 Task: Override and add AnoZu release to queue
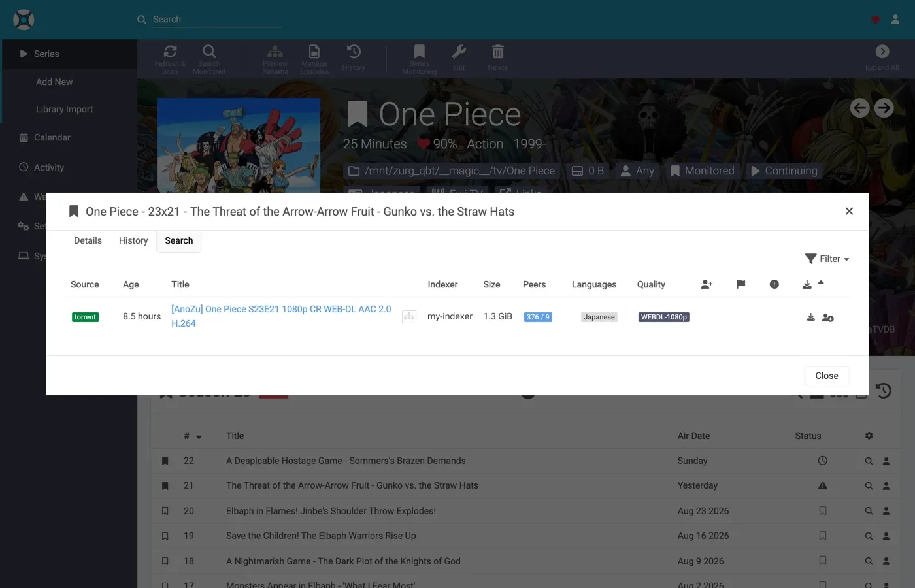point(827,318)
